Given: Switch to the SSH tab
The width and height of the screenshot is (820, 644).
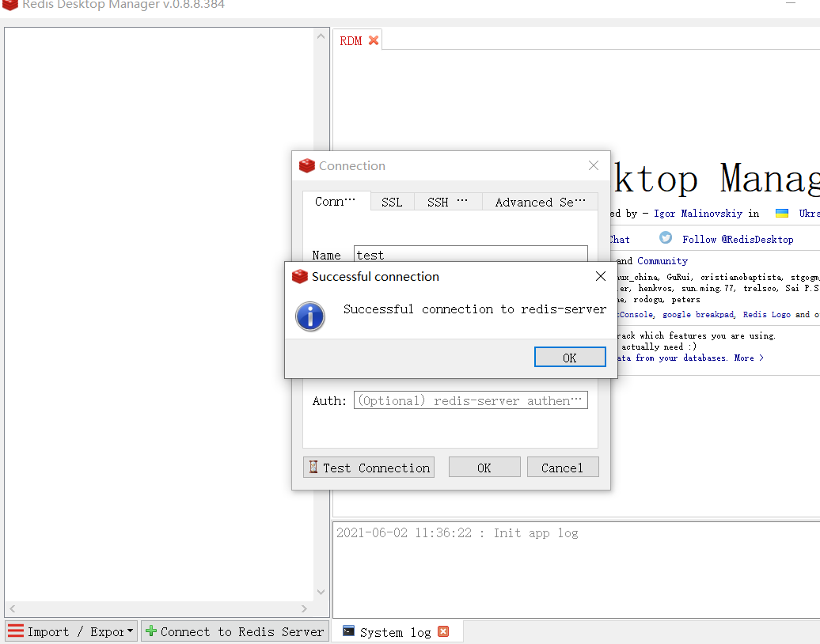Looking at the screenshot, I should coord(448,203).
